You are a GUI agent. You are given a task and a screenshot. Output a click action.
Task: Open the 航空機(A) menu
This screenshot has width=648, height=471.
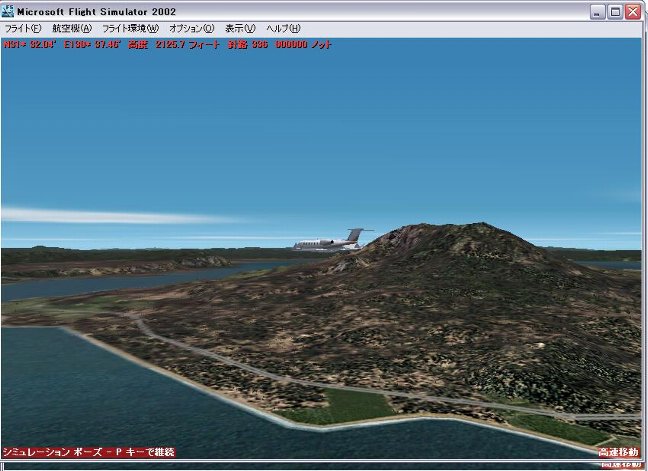click(71, 28)
